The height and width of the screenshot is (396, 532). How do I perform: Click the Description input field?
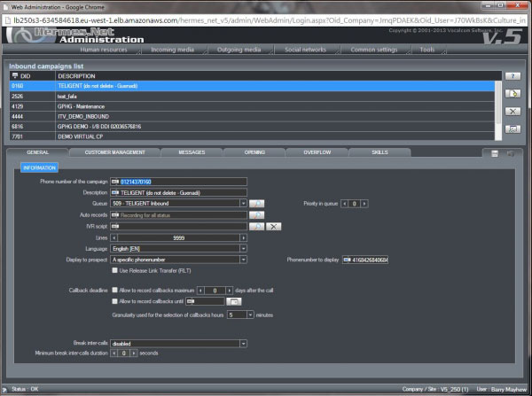point(179,192)
